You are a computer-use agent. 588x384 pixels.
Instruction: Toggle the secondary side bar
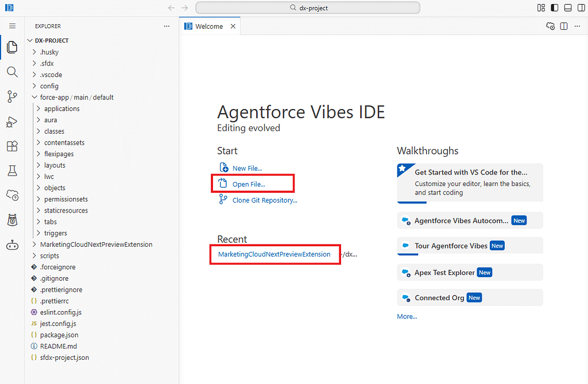[581, 8]
